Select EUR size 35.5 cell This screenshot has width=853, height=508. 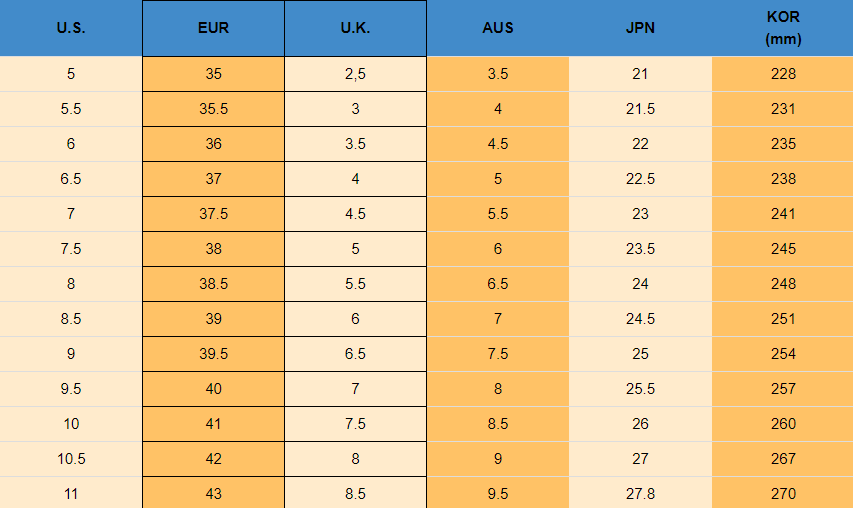[x=213, y=109]
